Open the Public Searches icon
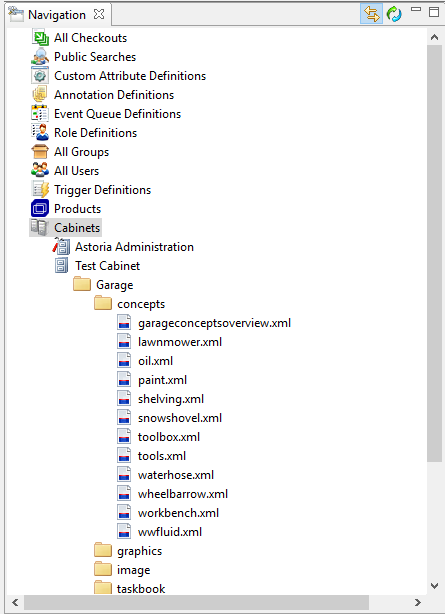 (x=40, y=57)
